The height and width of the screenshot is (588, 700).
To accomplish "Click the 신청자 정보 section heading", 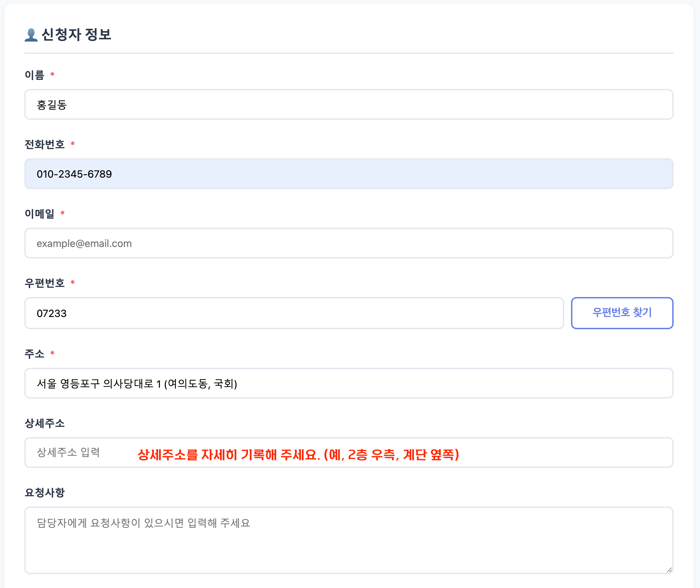I will (x=76, y=35).
